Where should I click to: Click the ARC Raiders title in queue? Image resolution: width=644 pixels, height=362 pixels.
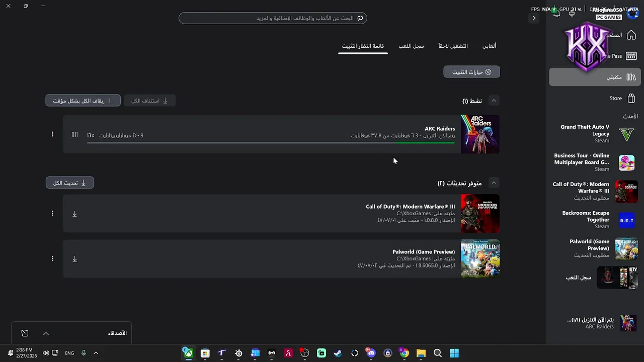coord(440,129)
